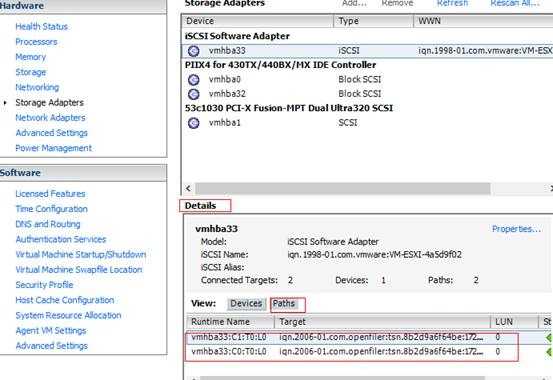Click the iSCSI Software Adapter group heading

237,36
